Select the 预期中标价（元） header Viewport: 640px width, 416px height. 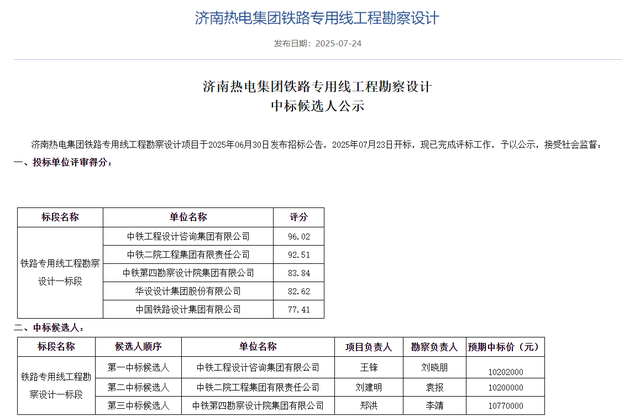[505, 347]
